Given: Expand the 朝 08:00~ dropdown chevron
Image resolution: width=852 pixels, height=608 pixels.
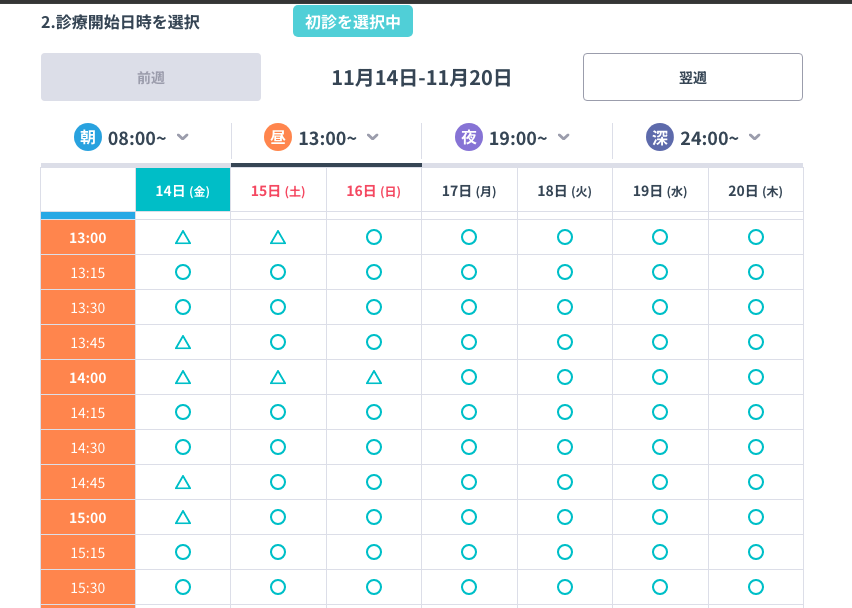Looking at the screenshot, I should coord(183,137).
